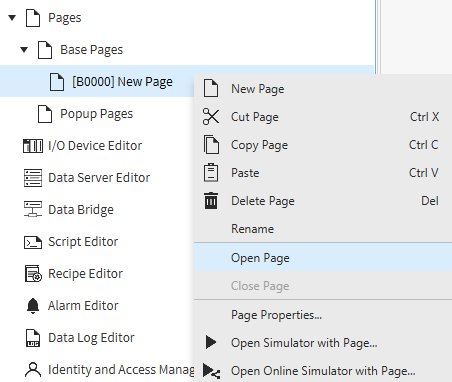
Task: Click the Script Editor terminal icon
Action: pyautogui.click(x=33, y=242)
